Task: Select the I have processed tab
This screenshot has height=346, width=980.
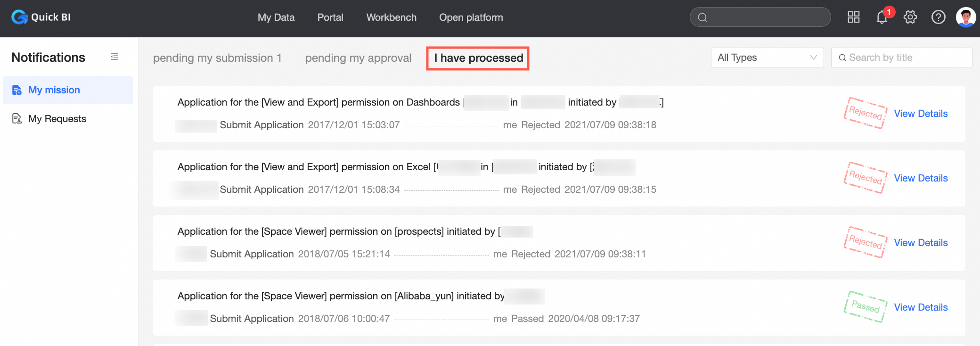Action: (x=478, y=58)
